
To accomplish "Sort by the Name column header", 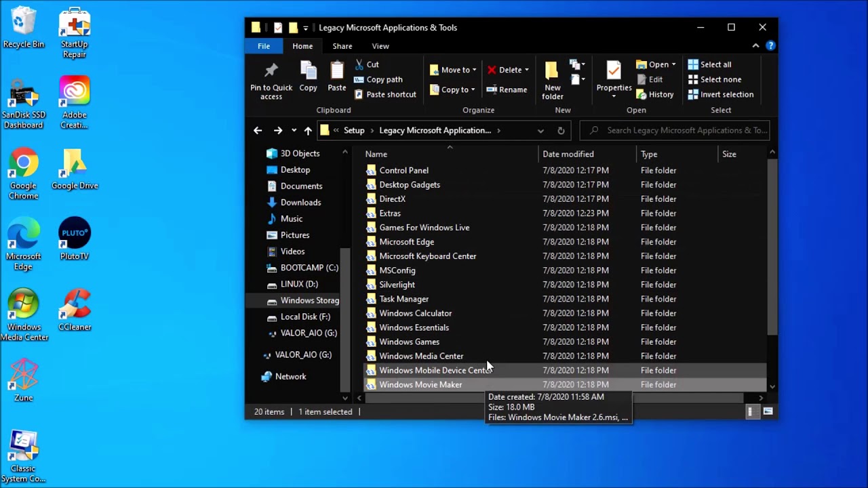I will pos(450,154).
